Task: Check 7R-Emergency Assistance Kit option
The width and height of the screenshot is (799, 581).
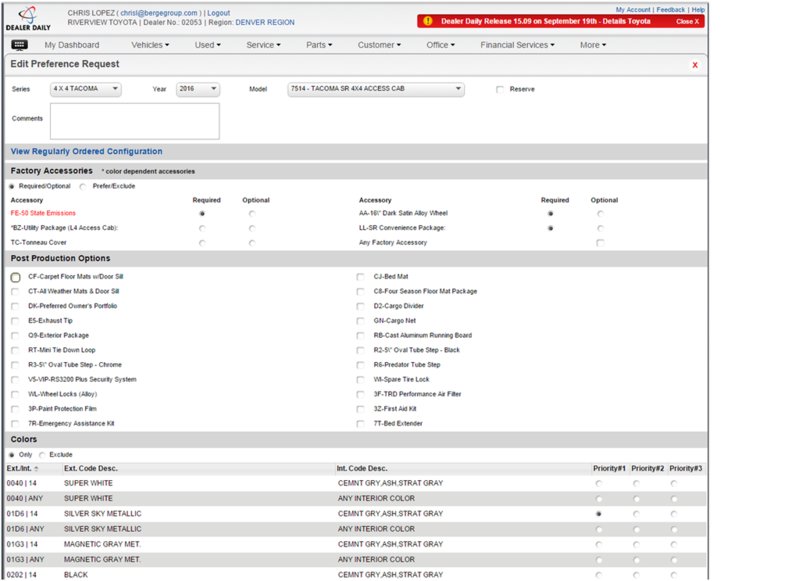Action: tap(15, 424)
